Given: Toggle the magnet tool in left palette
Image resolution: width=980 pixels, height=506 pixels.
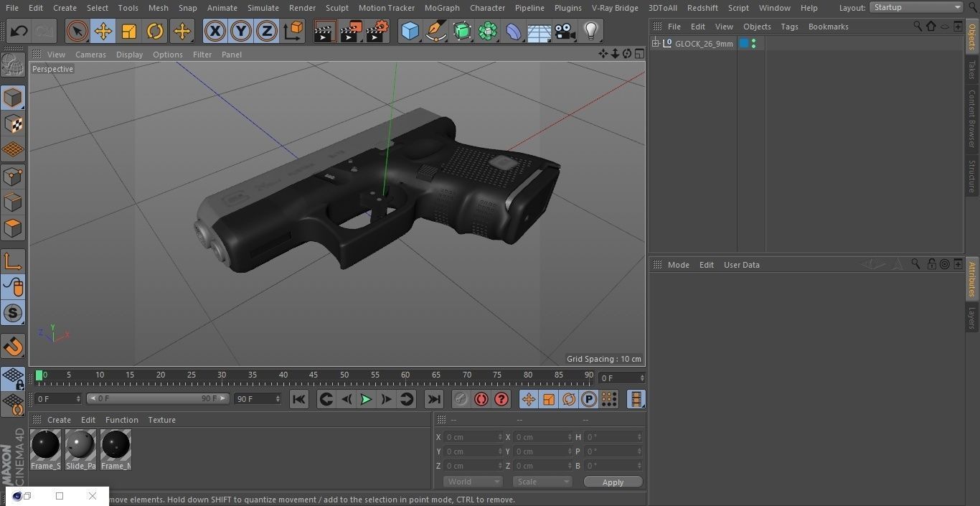Looking at the screenshot, I should (x=13, y=347).
